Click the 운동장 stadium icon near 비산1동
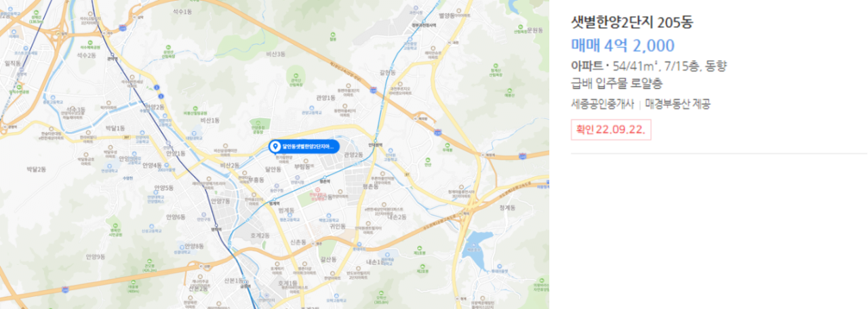 (258, 121)
